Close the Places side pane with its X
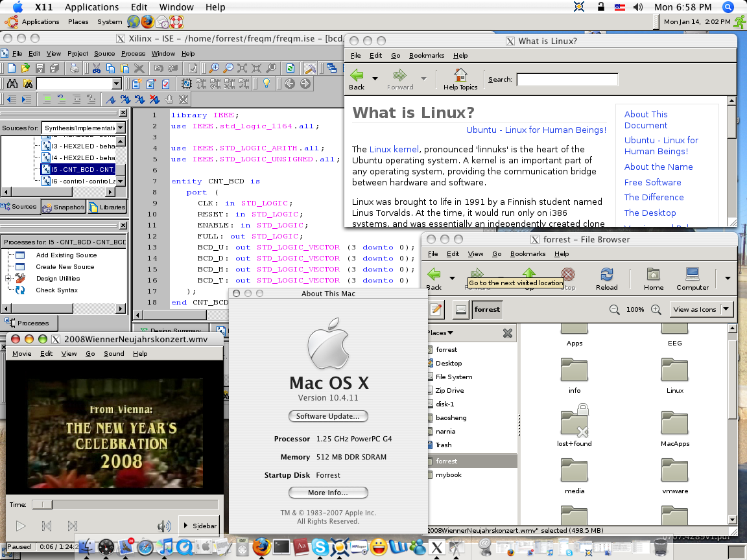The height and width of the screenshot is (560, 747). (x=508, y=333)
